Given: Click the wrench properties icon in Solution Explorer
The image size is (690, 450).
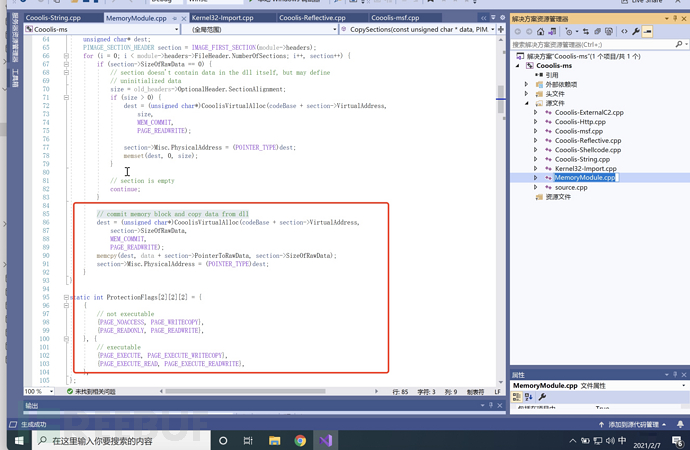Looking at the screenshot, I should (636, 31).
